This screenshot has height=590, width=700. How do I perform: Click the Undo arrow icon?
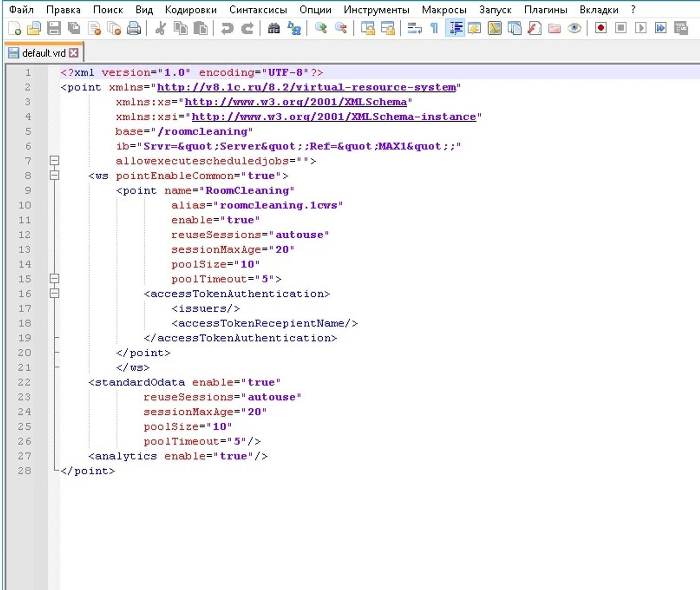(227, 28)
